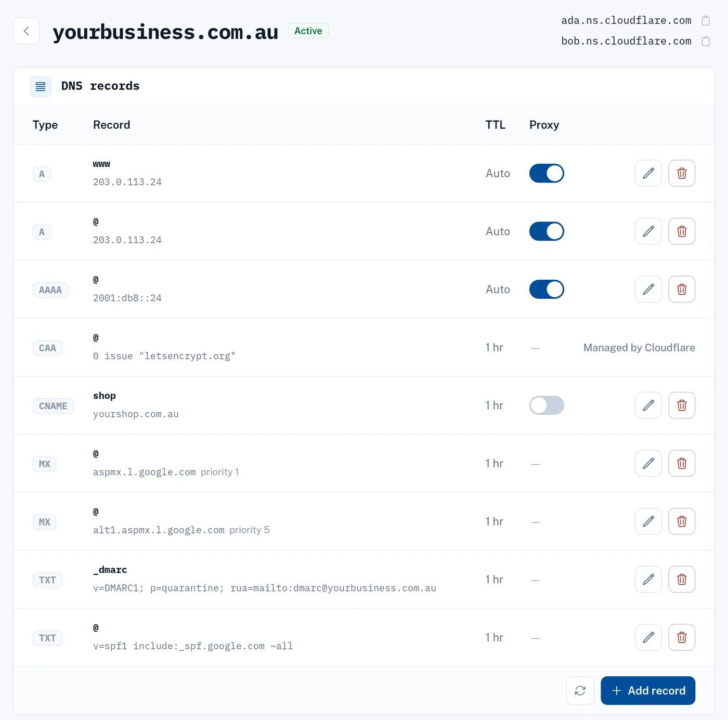This screenshot has width=728, height=720.
Task: Edit the aspmx.l.google.com MX record
Action: point(648,463)
